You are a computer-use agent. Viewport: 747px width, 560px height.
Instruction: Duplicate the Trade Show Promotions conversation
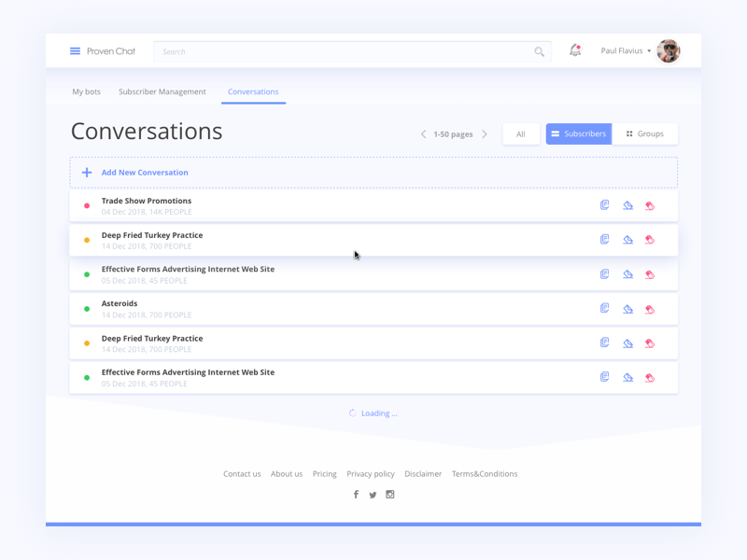(604, 205)
